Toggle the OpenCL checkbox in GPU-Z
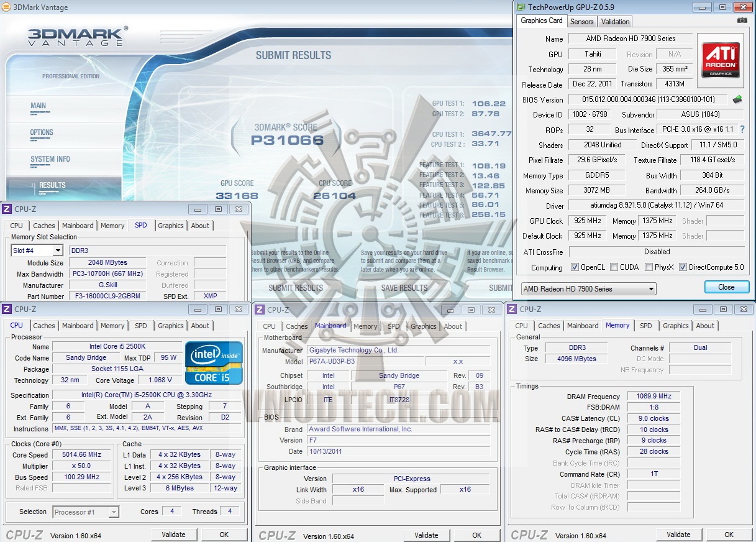The height and width of the screenshot is (542, 756). click(x=575, y=267)
